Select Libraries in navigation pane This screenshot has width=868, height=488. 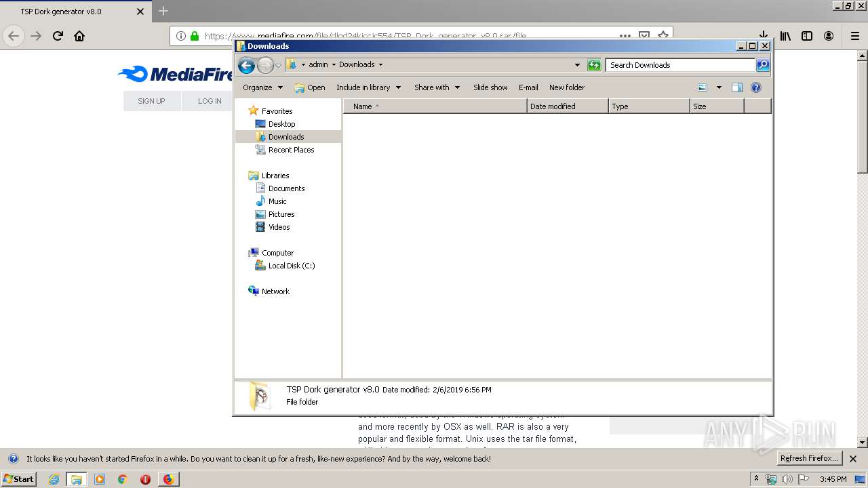(x=275, y=176)
